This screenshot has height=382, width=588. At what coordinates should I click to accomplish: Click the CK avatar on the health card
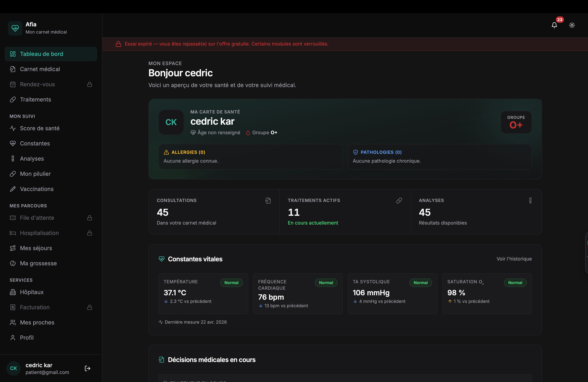tap(171, 122)
